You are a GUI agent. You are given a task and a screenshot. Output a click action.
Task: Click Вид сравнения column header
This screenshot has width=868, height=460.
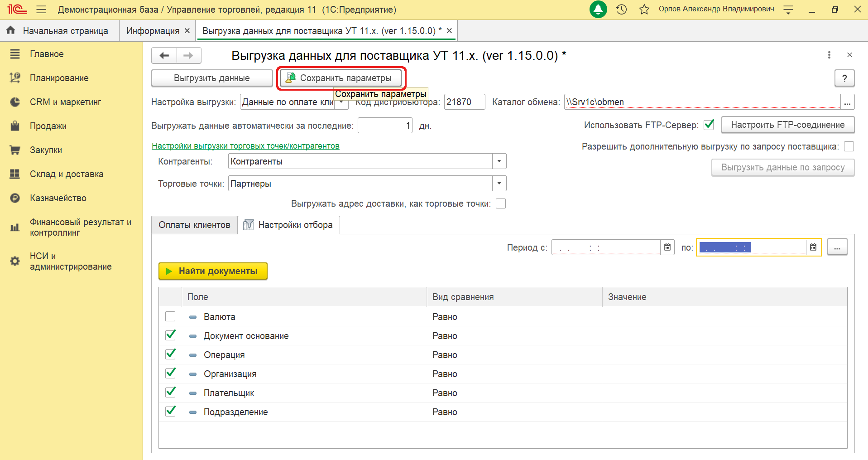(514, 297)
